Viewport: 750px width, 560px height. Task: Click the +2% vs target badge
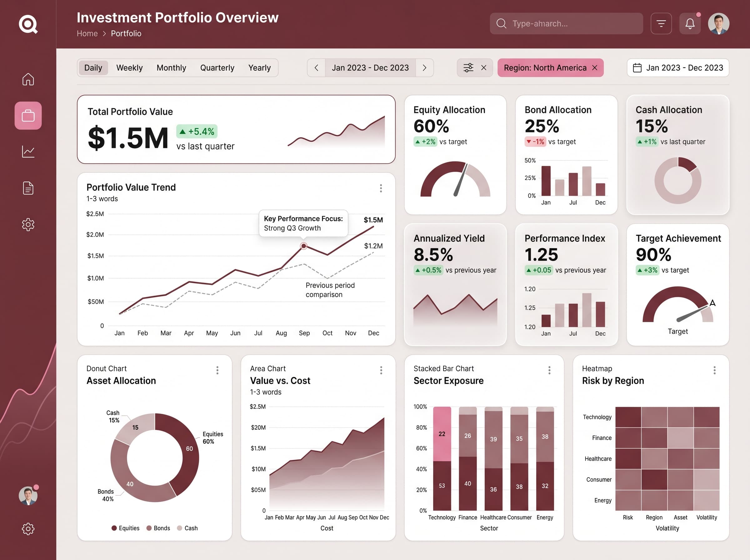425,142
